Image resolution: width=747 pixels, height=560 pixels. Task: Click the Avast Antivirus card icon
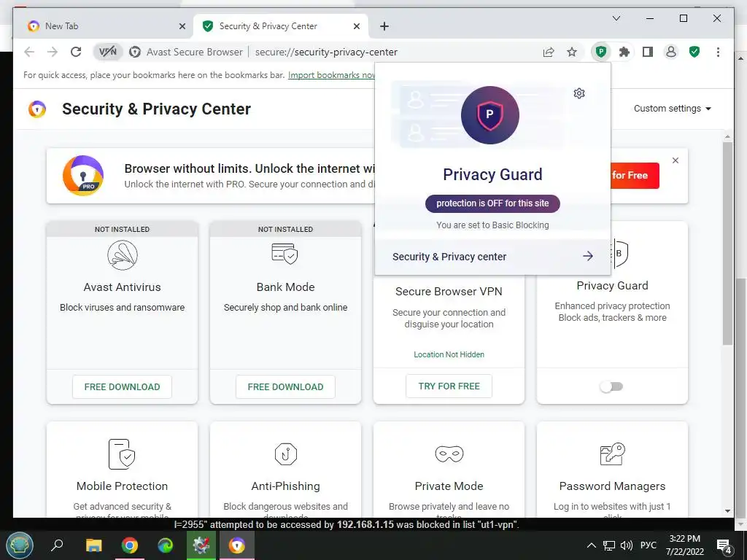point(123,255)
